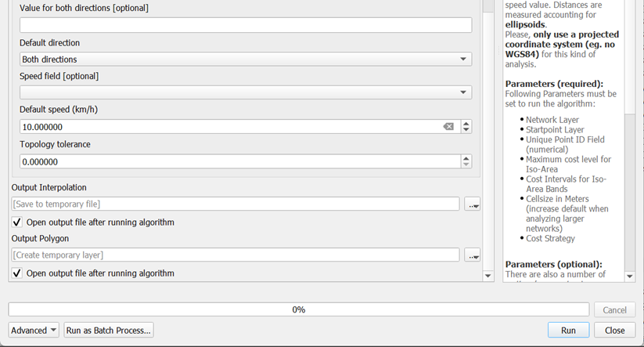The image size is (644, 347).
Task: Uncheck open output after Interpolation
Action: 18,222
